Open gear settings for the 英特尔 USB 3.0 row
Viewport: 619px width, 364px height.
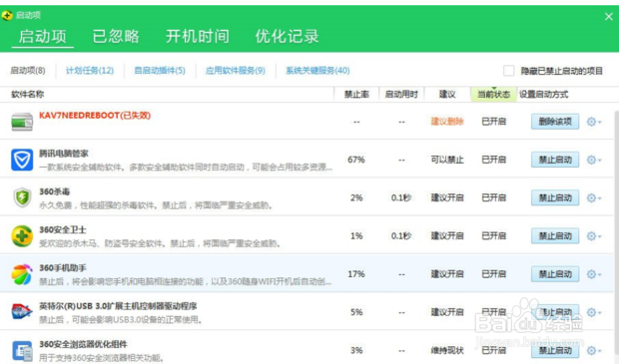[x=593, y=312]
